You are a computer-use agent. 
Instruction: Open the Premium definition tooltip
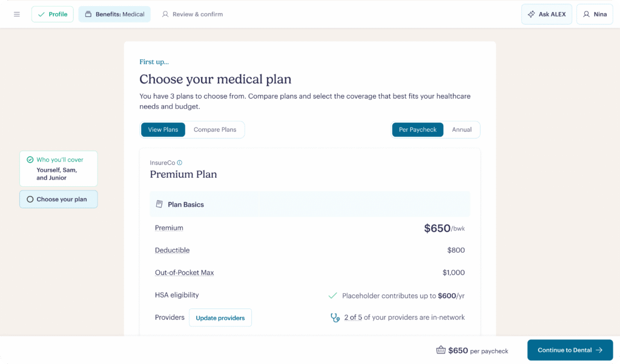coord(169,228)
